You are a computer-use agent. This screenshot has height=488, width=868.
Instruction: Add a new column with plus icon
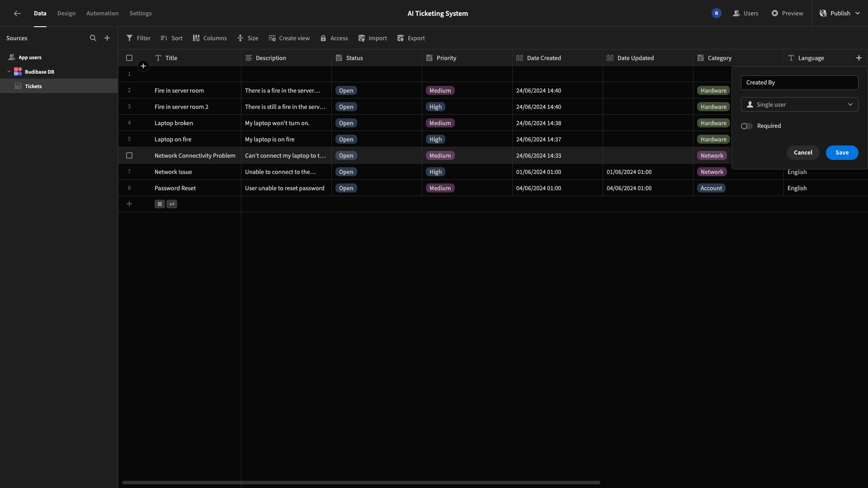tap(859, 58)
